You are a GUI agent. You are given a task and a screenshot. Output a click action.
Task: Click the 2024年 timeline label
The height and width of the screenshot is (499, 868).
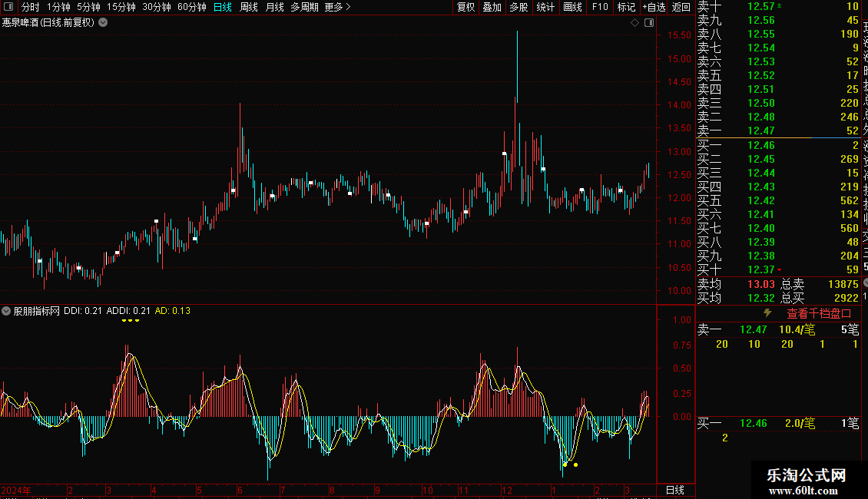point(16,490)
